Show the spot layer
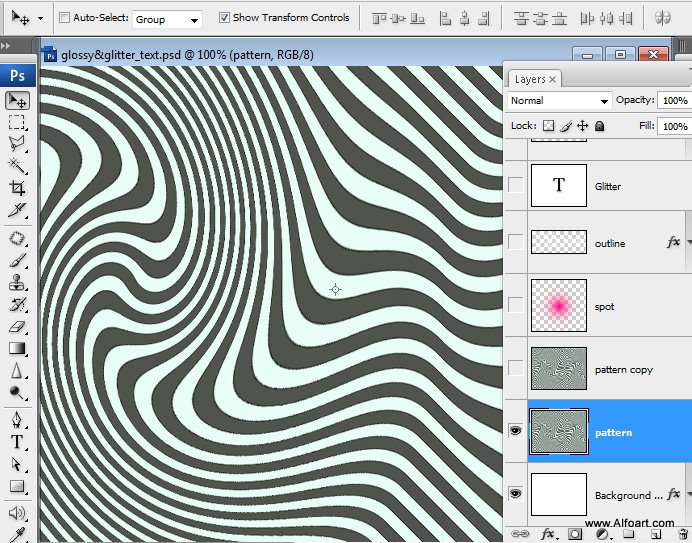 516,305
